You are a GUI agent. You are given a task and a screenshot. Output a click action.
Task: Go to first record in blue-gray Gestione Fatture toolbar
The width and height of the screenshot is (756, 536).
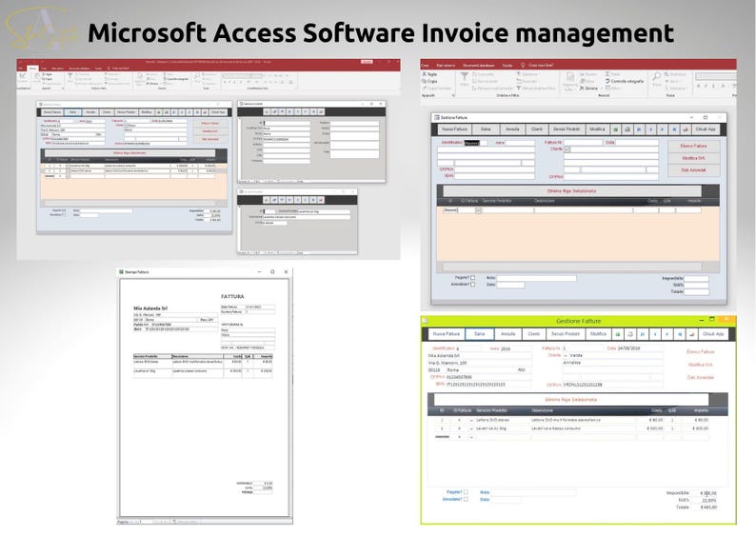click(x=639, y=129)
